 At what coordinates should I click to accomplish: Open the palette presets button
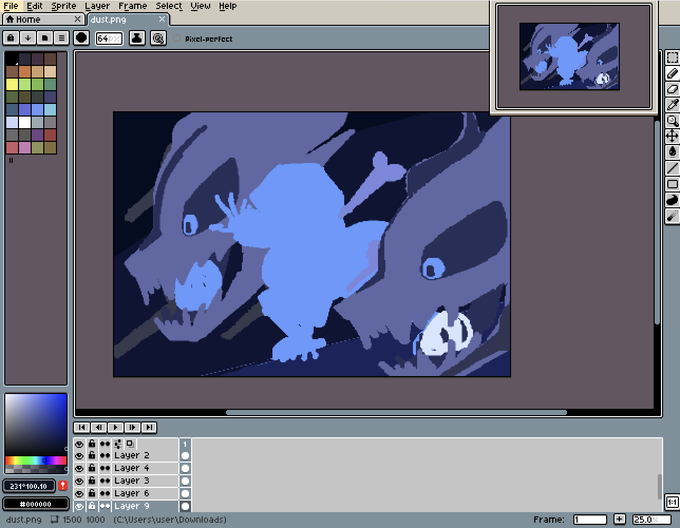45,38
